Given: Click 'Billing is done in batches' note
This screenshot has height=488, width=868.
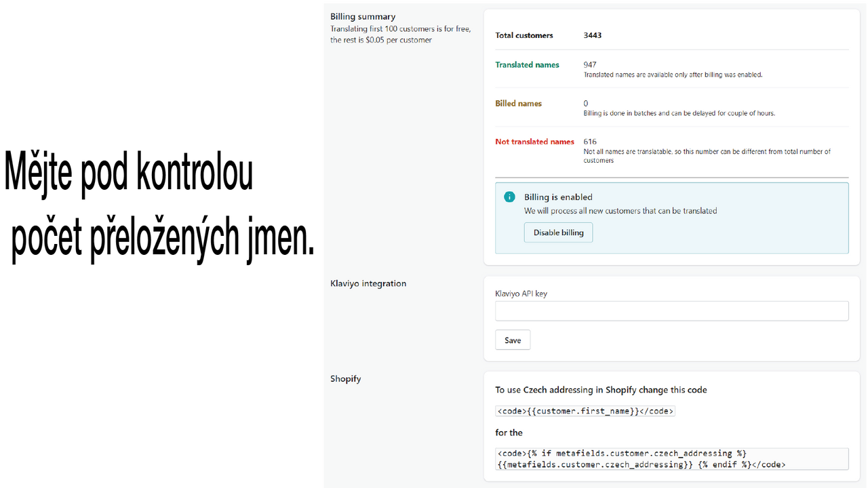Looking at the screenshot, I should [x=679, y=113].
